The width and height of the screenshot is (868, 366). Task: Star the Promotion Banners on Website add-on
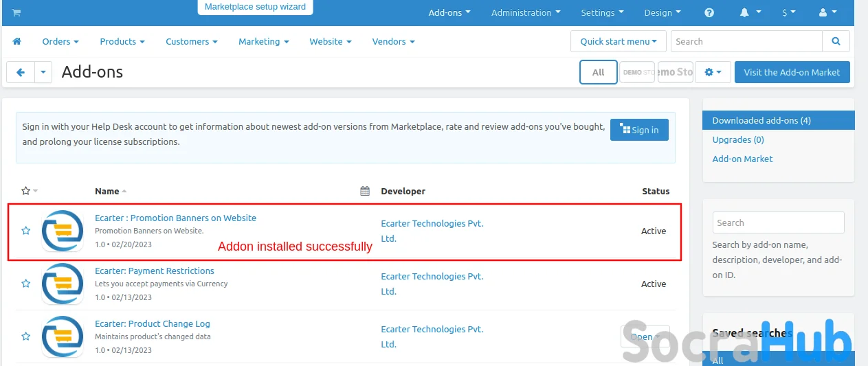coord(26,231)
